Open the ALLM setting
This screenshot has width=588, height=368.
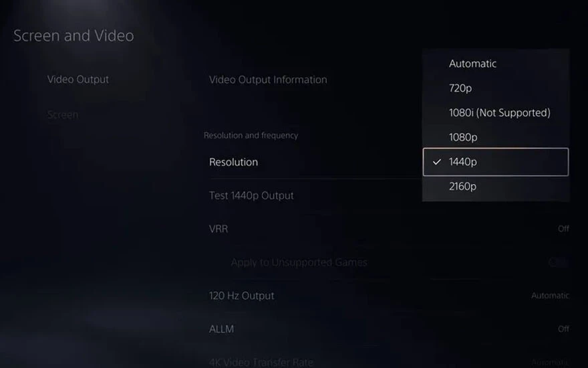[221, 329]
